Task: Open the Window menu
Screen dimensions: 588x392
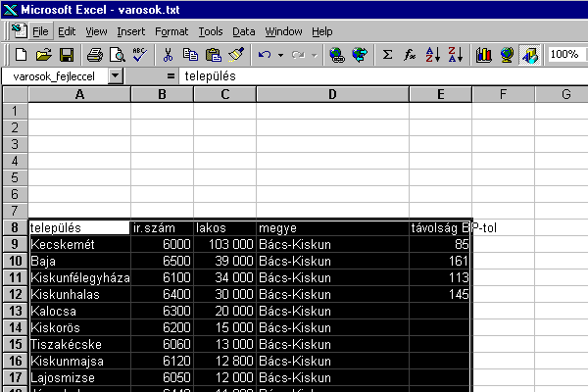Action: click(x=283, y=31)
